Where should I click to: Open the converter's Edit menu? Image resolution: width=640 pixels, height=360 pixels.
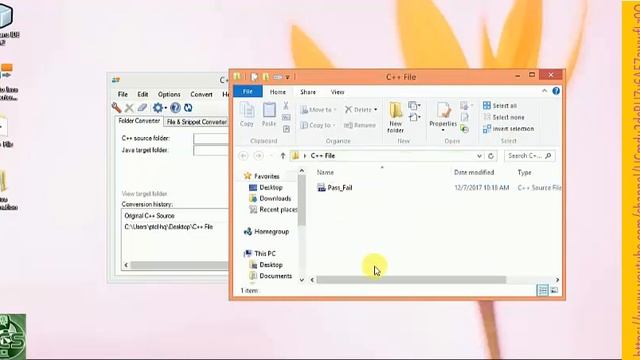coord(142,94)
